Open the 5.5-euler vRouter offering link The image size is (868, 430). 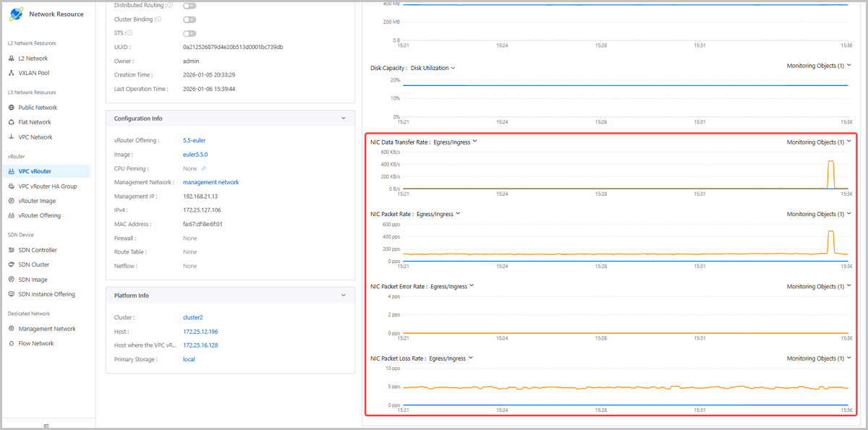coord(195,140)
